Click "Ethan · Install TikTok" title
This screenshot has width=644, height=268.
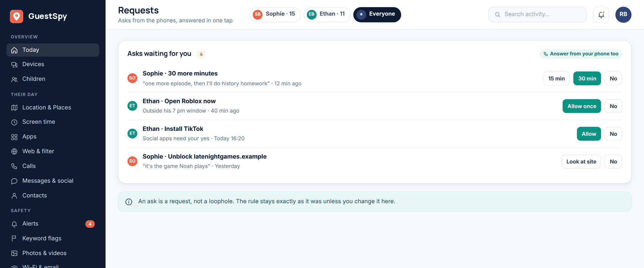173,129
